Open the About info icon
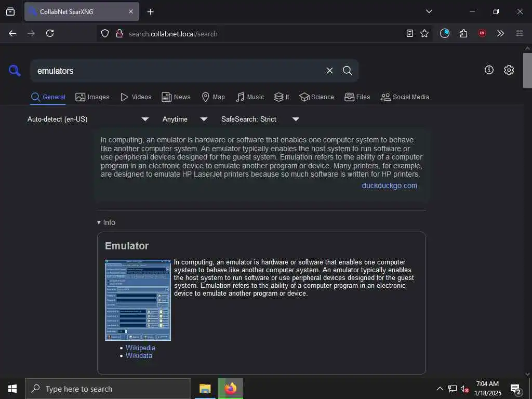 pyautogui.click(x=489, y=70)
